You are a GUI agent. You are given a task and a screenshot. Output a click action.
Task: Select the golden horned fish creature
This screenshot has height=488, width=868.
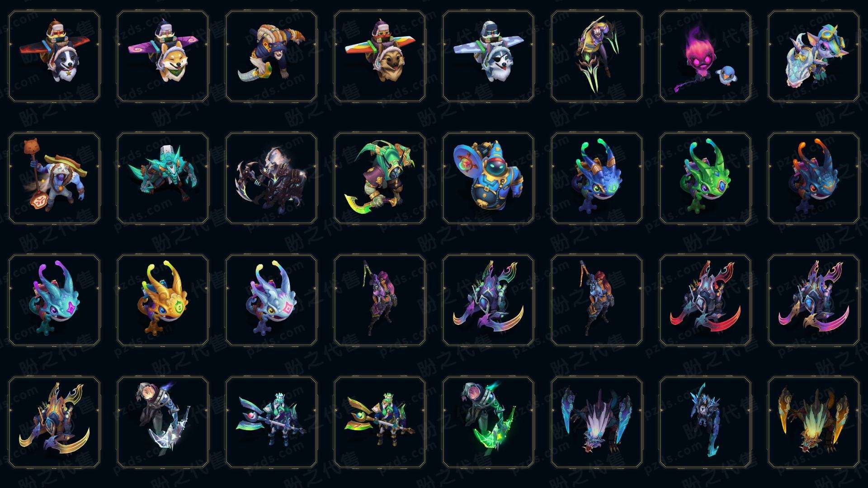coord(163,300)
